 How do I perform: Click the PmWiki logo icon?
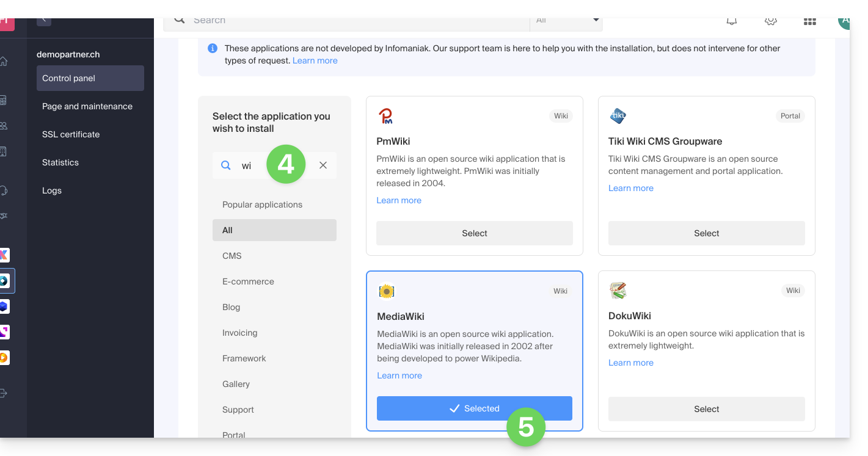385,116
